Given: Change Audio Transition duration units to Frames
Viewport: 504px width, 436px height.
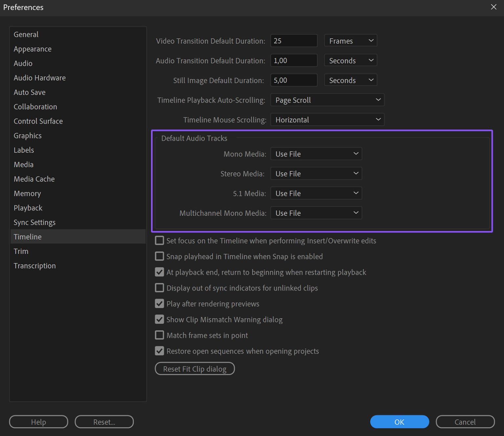Looking at the screenshot, I should click(350, 60).
